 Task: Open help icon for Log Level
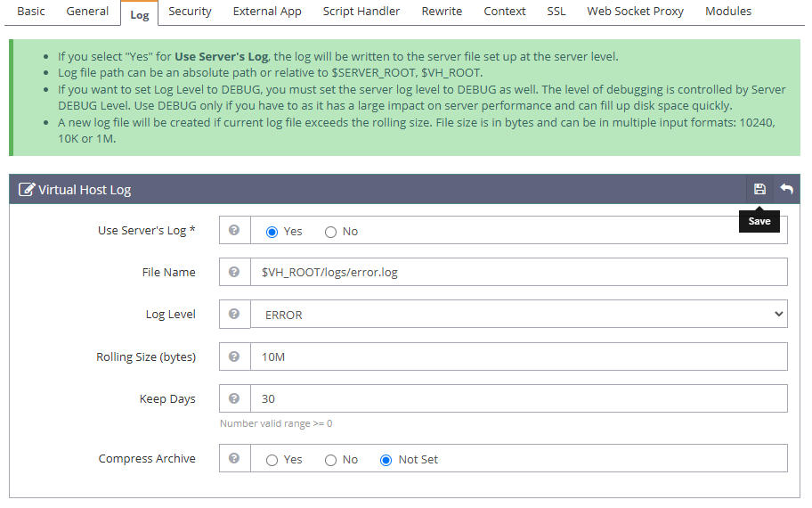pos(234,314)
